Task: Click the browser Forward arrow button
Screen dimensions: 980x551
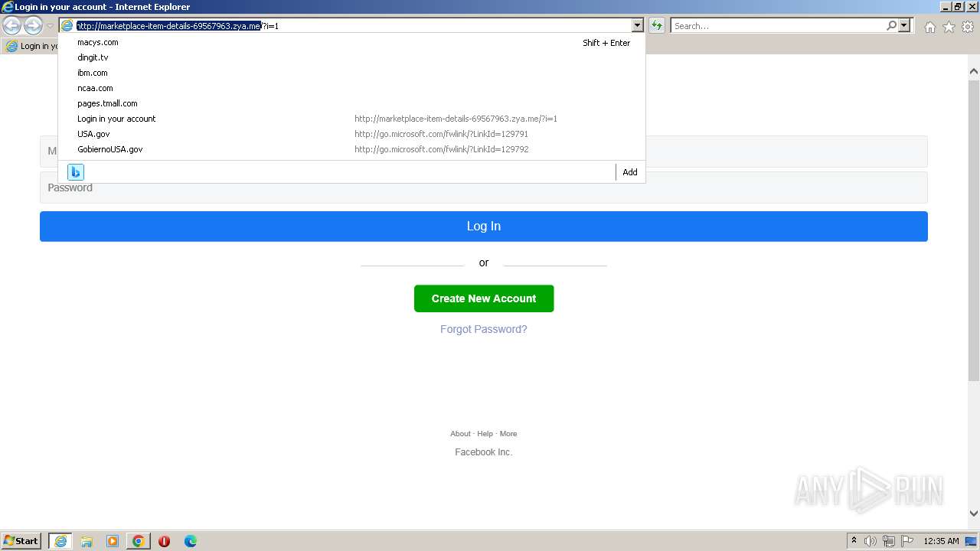Action: [x=33, y=26]
